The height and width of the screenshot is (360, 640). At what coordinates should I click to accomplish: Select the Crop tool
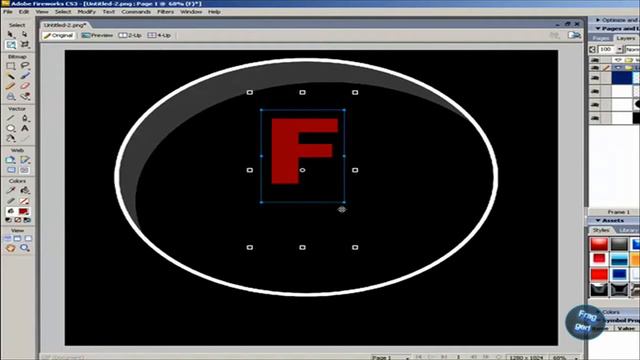pos(24,44)
